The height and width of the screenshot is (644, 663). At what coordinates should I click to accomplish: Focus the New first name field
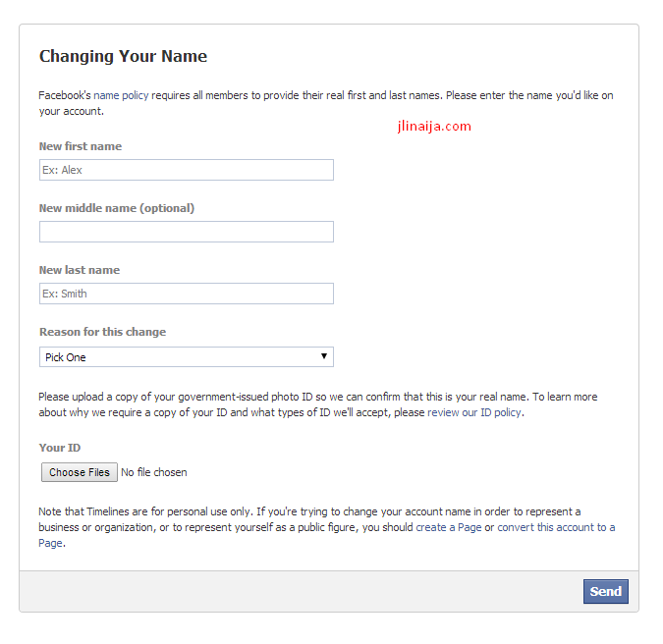(187, 170)
